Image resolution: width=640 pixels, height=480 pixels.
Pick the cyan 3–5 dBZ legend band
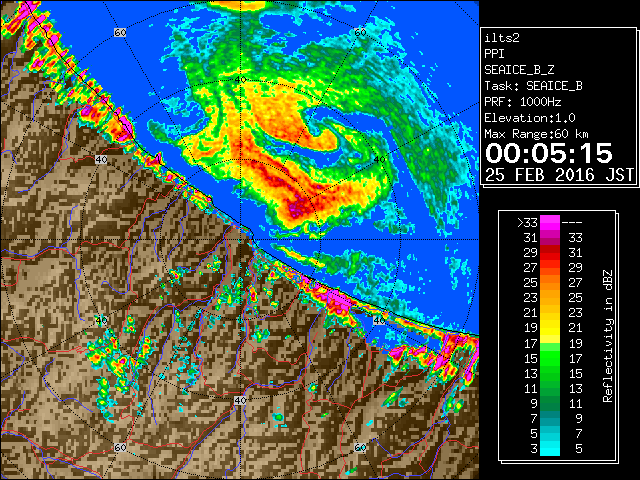[550, 448]
